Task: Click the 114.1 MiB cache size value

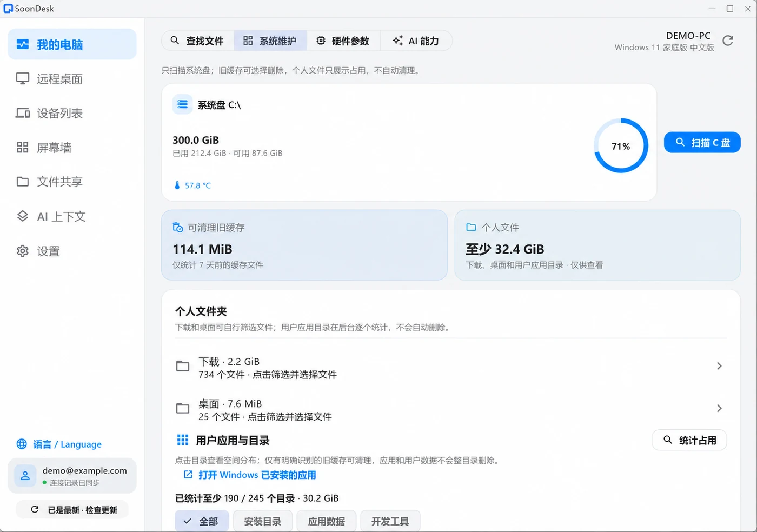Action: click(x=202, y=249)
